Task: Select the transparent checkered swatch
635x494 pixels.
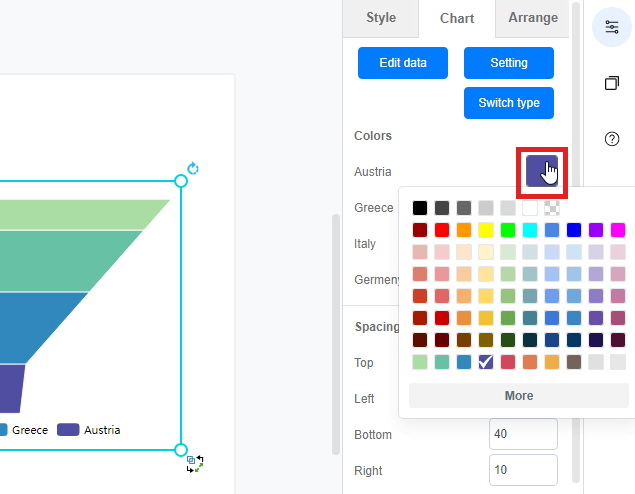Action: pyautogui.click(x=552, y=208)
